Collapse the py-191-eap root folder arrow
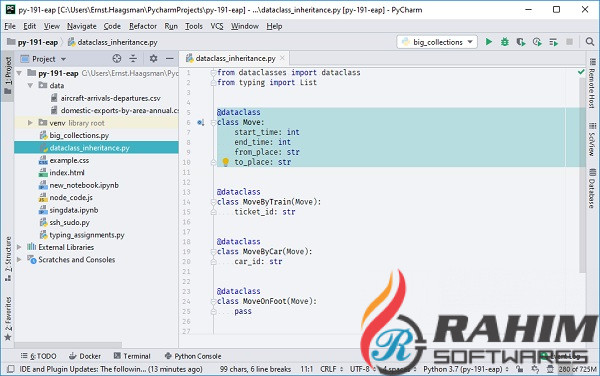This screenshot has height=376, width=600. [19, 73]
